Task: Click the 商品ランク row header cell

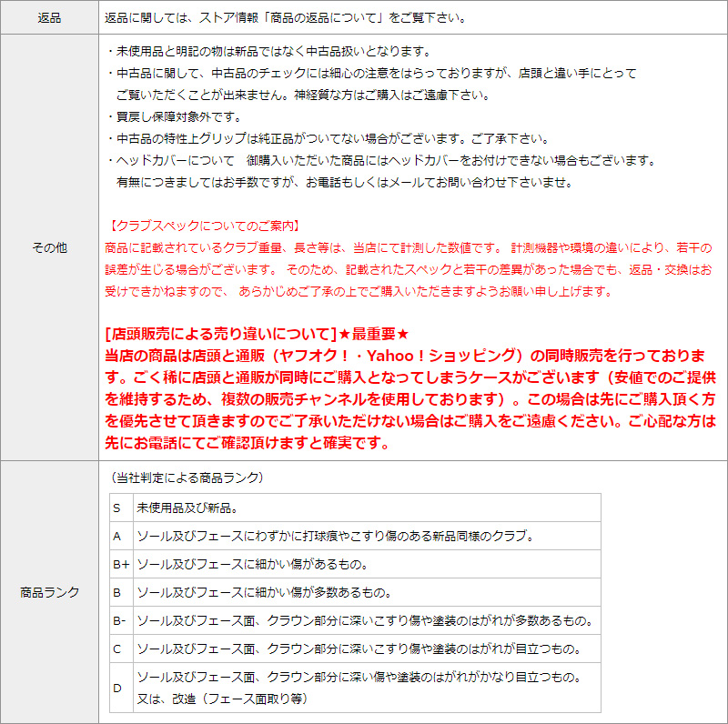Action: pyautogui.click(x=49, y=592)
